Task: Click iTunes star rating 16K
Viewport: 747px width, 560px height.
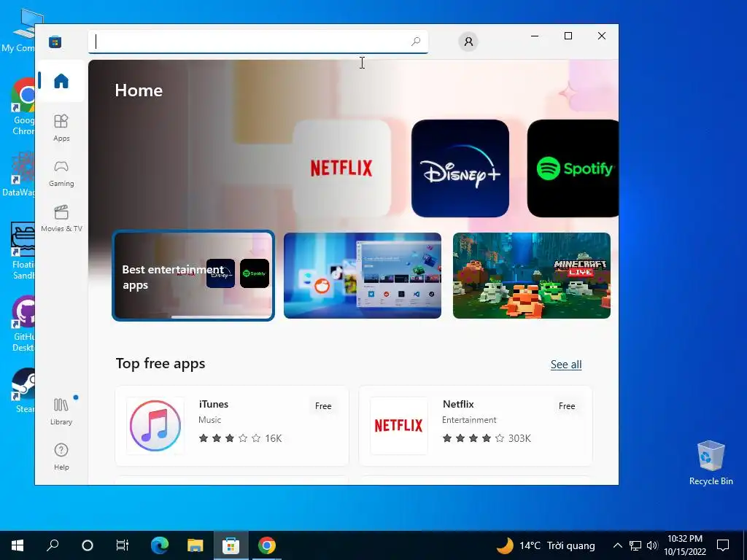Action: coord(240,438)
